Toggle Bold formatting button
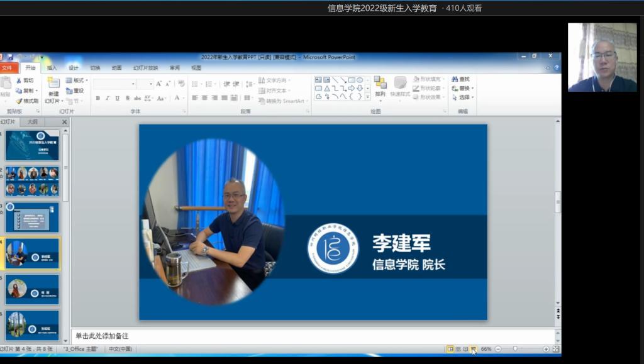 [x=97, y=98]
